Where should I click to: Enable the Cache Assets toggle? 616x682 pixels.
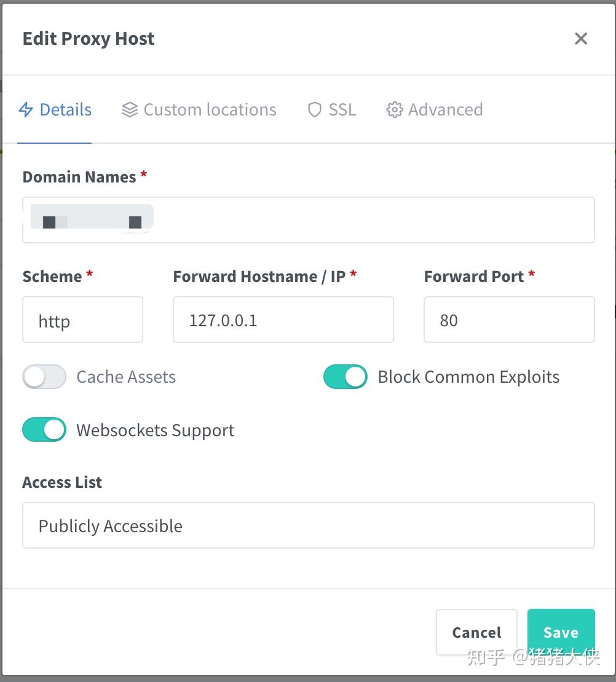(x=44, y=377)
